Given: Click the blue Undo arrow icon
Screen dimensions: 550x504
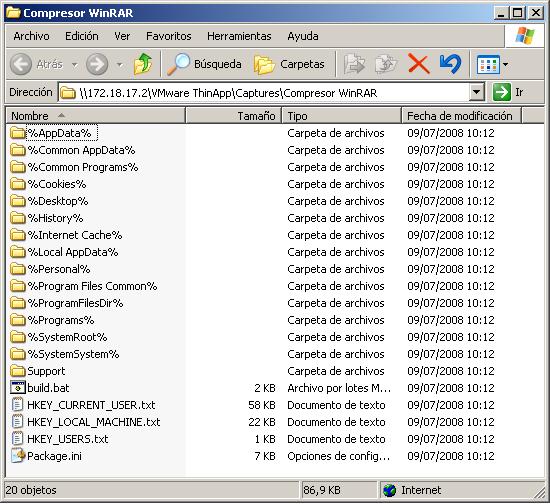Looking at the screenshot, I should 450,63.
